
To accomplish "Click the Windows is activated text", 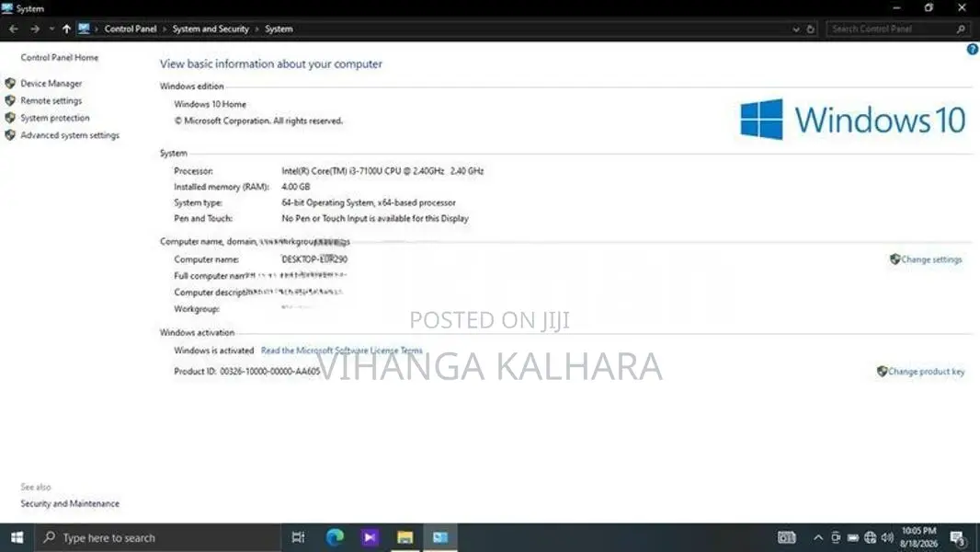I will 214,351.
